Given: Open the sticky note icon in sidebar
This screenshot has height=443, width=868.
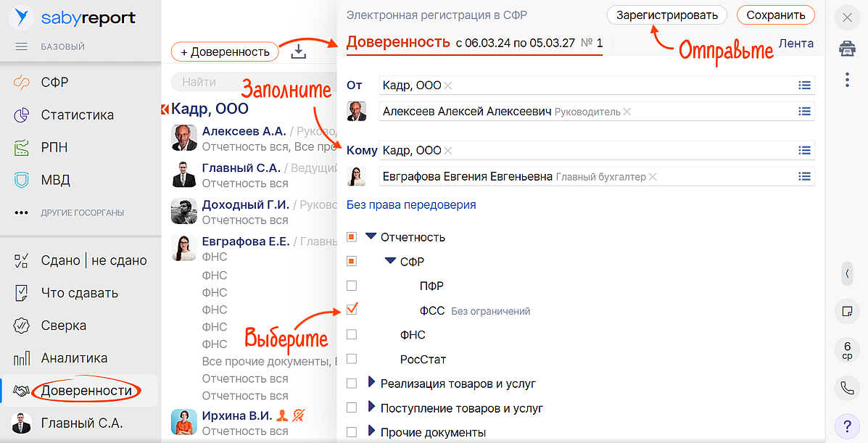Looking at the screenshot, I should [x=847, y=311].
